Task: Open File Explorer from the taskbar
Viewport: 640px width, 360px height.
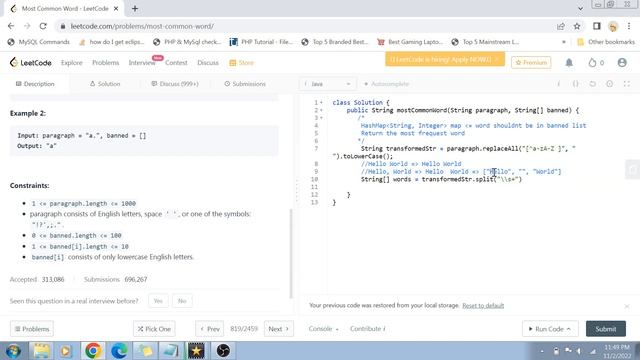Action: [x=41, y=351]
